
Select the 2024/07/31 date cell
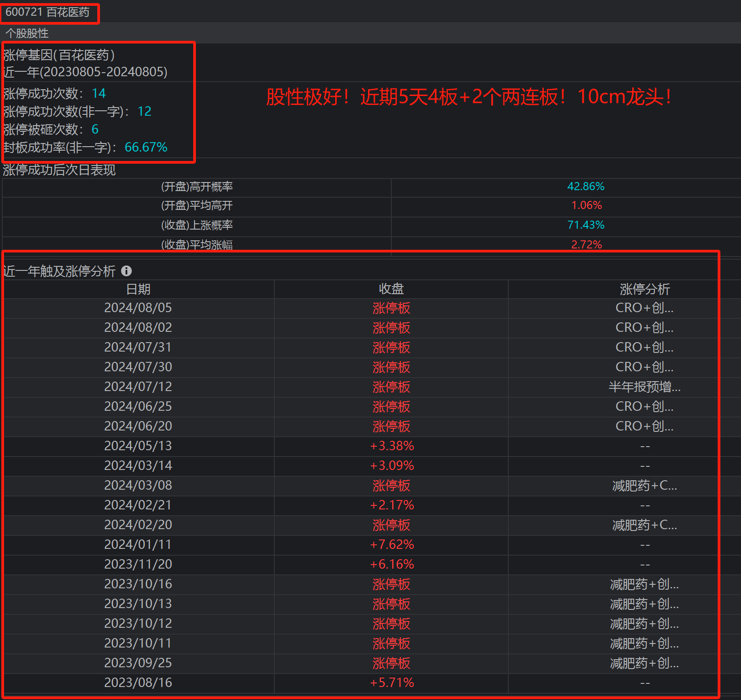[138, 347]
